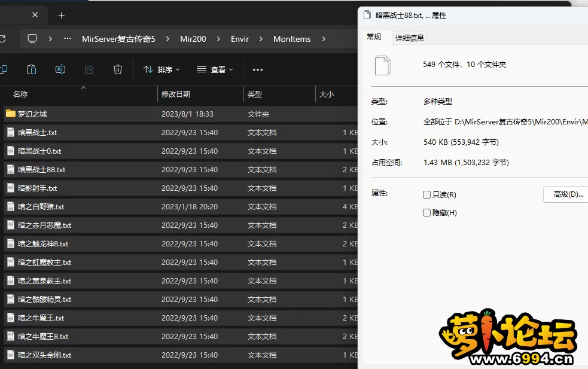Click the new tab plus button
This screenshot has height=369, width=588.
[61, 15]
